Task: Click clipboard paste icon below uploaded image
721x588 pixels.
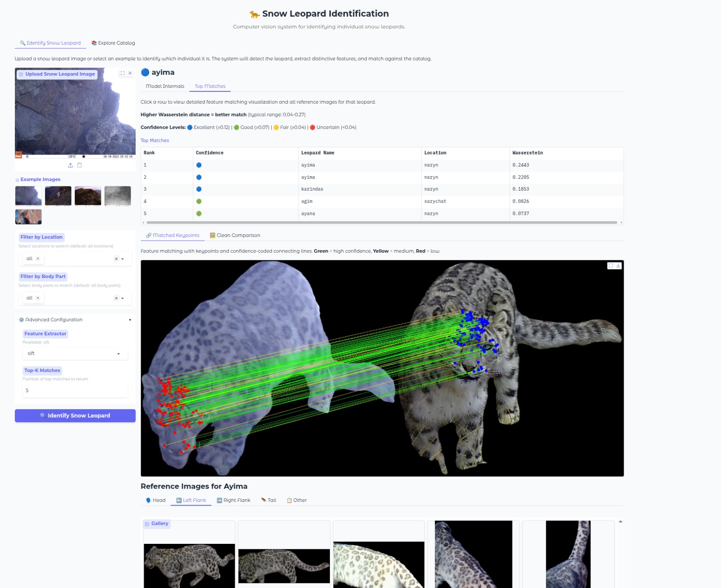Action: 80,165
